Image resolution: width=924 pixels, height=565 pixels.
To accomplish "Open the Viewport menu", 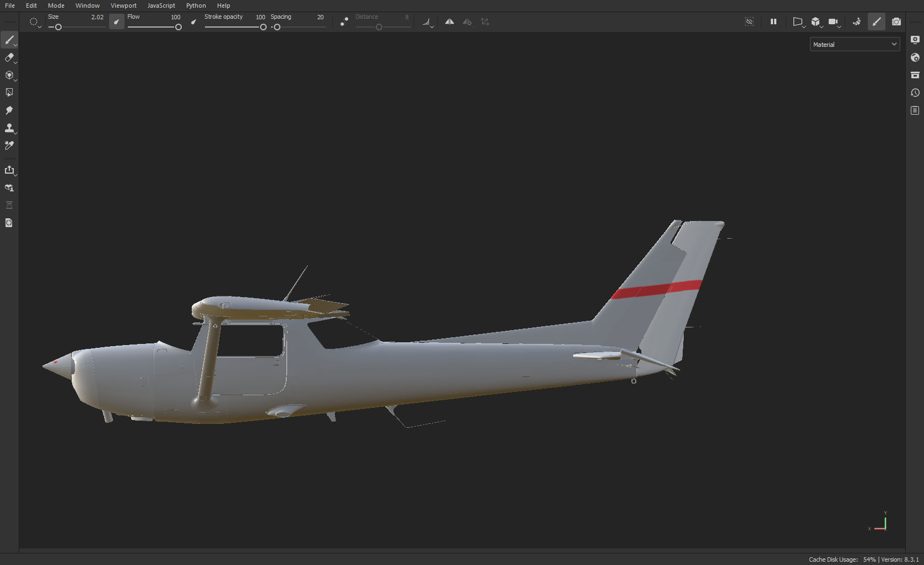I will pyautogui.click(x=123, y=6).
